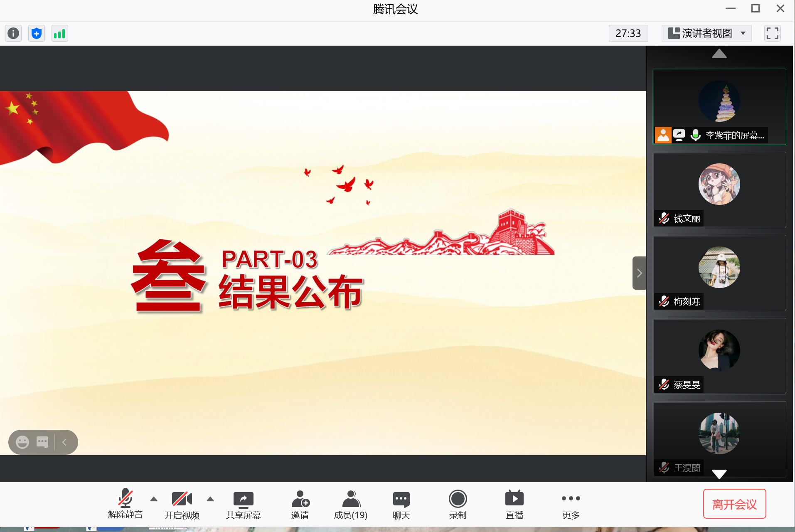The height and width of the screenshot is (532, 795).
Task: Click 王淏蘭's video thumbnail
Action: coord(719,432)
